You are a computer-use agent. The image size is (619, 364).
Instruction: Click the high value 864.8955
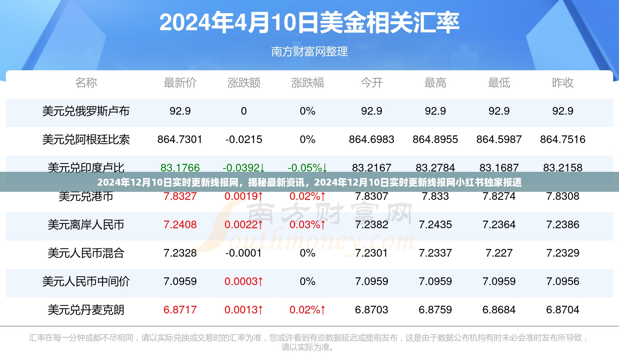coord(435,139)
